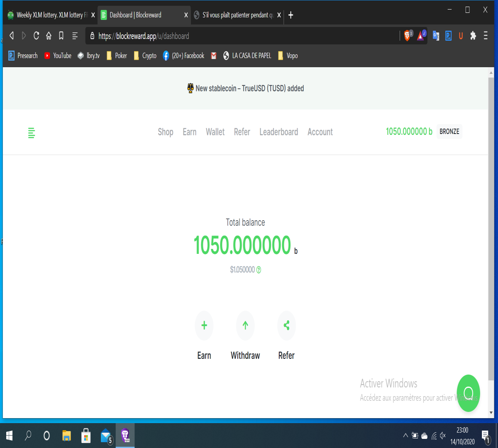The height and width of the screenshot is (448, 498).
Task: Open the Vopo bookmarks folder
Action: pyautogui.click(x=288, y=56)
